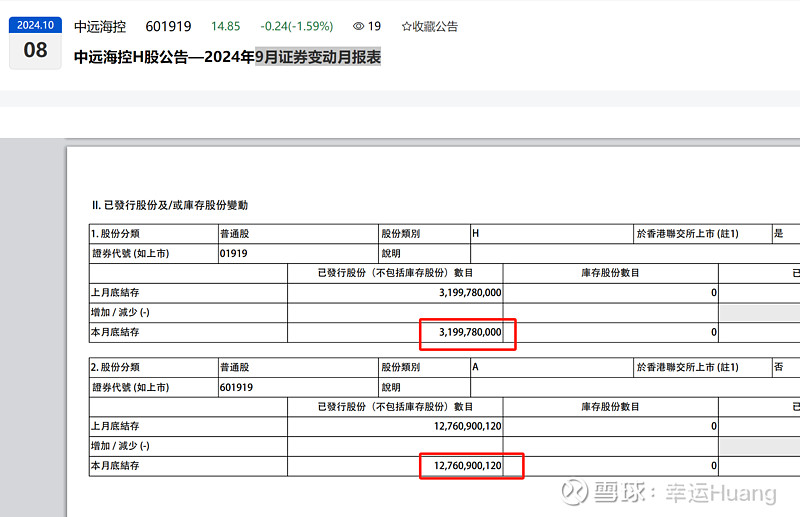The image size is (800, 517).
Task: Click the 14.85 stock price
Action: click(x=226, y=27)
